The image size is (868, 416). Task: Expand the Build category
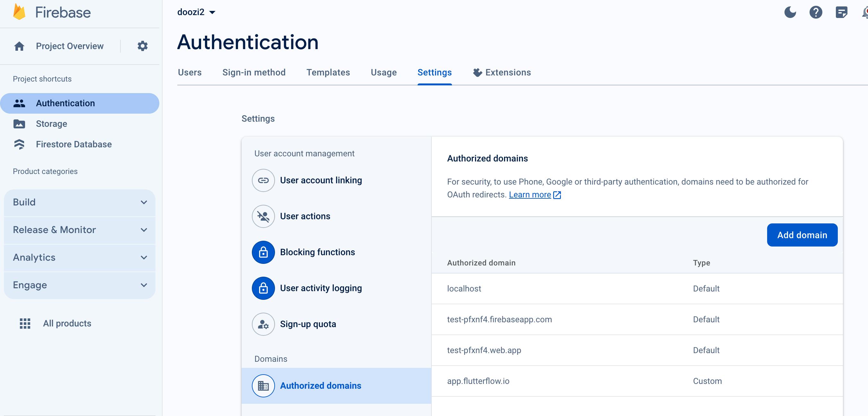pyautogui.click(x=80, y=202)
